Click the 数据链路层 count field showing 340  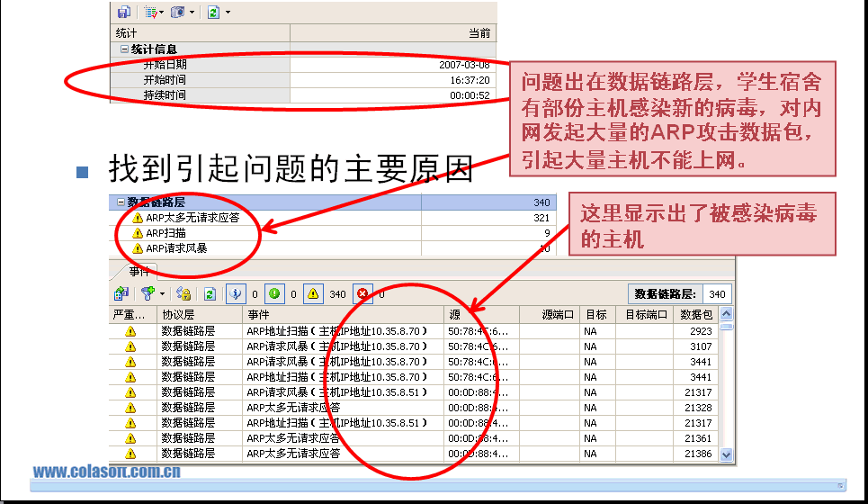click(717, 294)
